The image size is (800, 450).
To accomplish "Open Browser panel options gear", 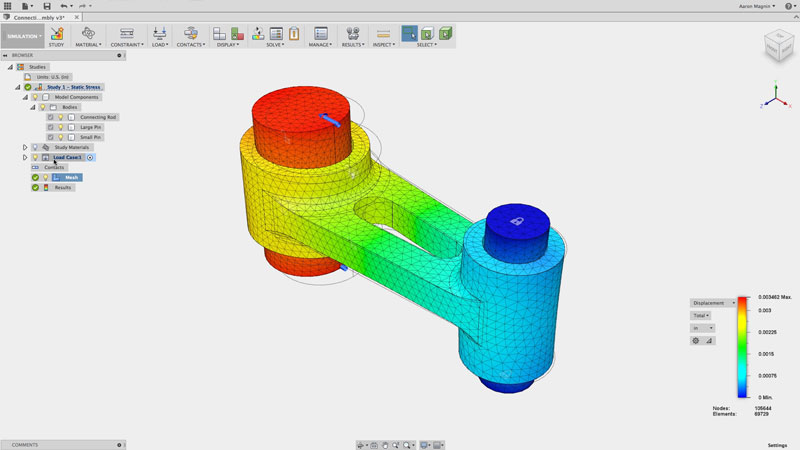I will point(119,55).
